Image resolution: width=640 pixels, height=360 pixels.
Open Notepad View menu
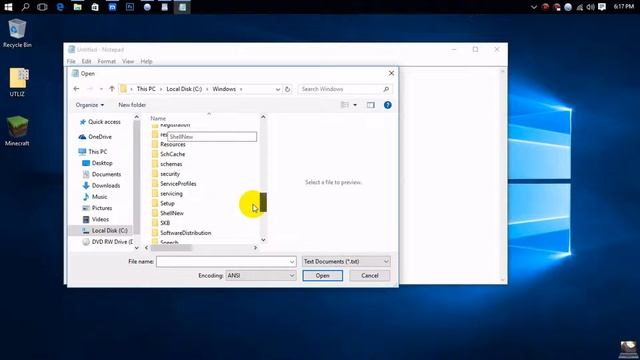tap(128, 61)
